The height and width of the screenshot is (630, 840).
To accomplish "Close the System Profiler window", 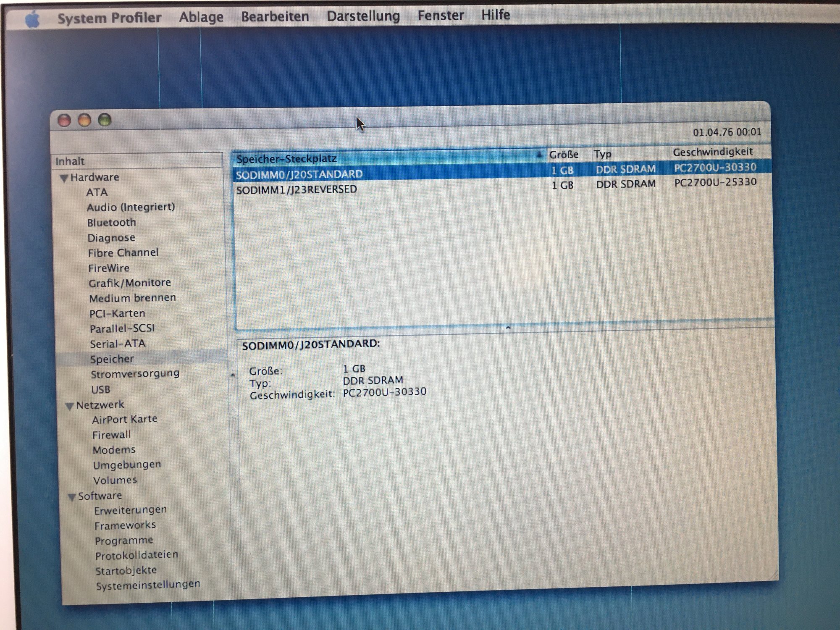I will pos(64,121).
